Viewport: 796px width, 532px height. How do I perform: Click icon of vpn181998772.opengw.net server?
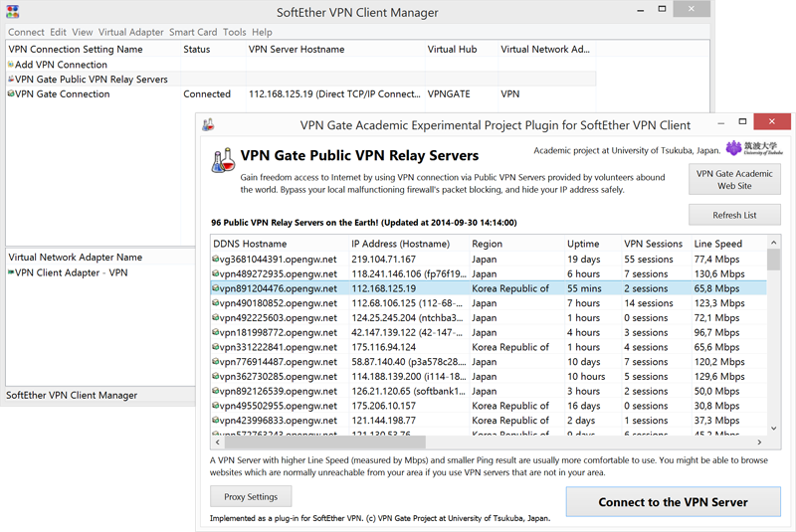pyautogui.click(x=216, y=333)
